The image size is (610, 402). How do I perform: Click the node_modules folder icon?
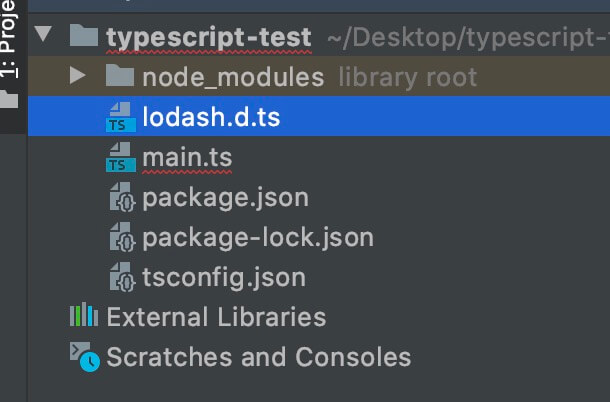point(120,76)
